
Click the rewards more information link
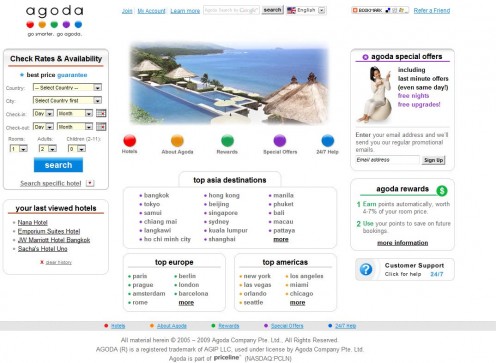pos(403,243)
